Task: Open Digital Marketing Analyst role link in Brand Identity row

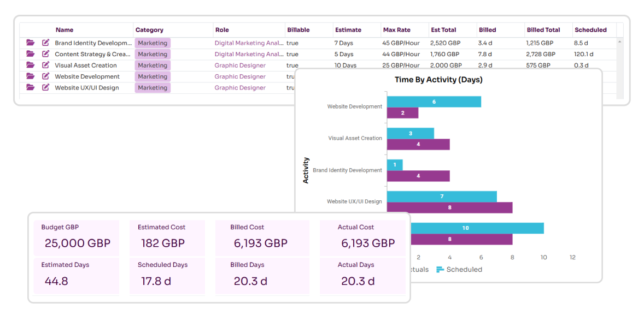Action: pos(249,43)
